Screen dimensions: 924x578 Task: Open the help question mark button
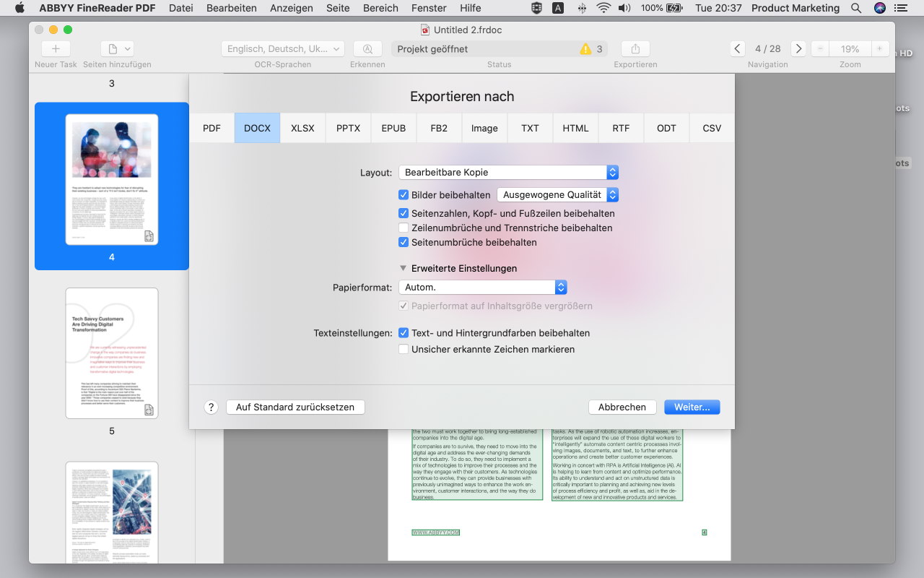(211, 407)
